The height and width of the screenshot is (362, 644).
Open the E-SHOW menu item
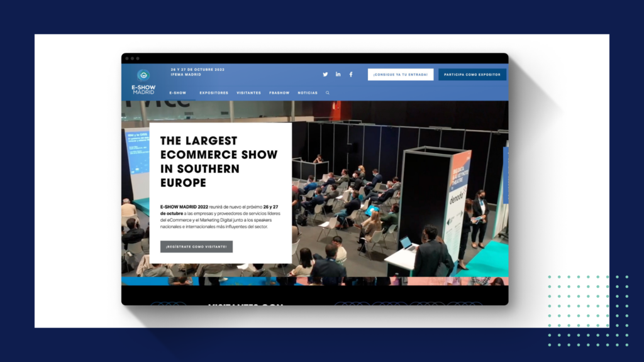tap(178, 93)
